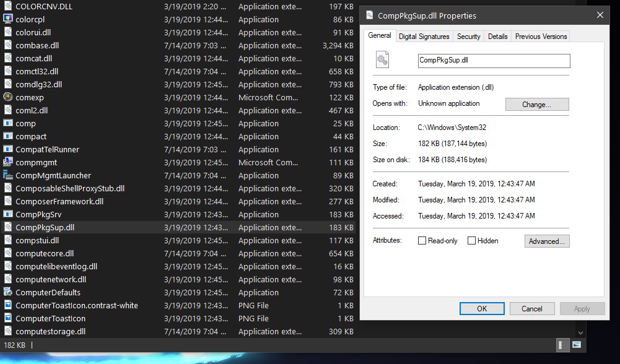Viewport: 620px width, 364px height.
Task: Click the computestorage.dll file icon
Action: point(8,331)
